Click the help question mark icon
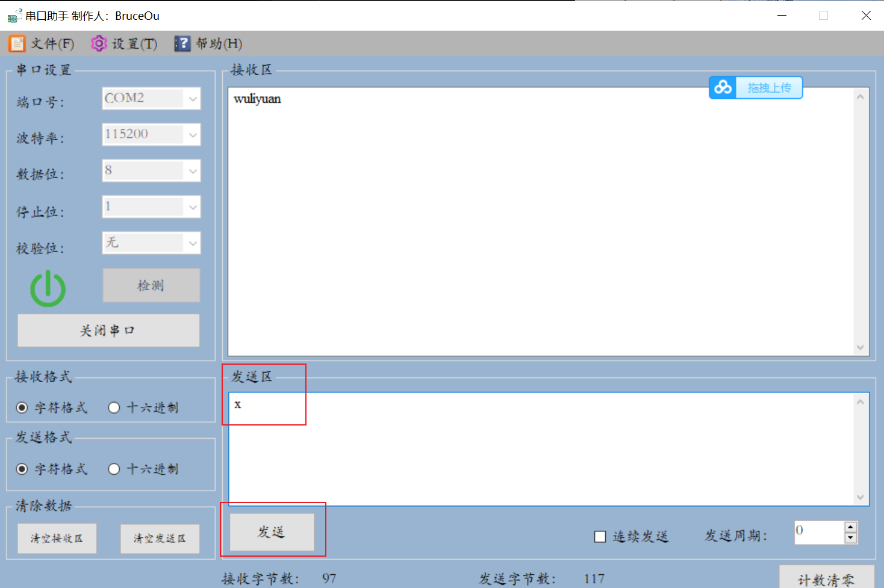The width and height of the screenshot is (884, 588). tap(182, 43)
